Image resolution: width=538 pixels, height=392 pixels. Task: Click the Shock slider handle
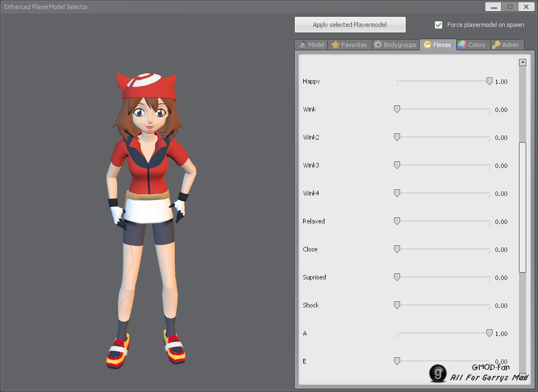(397, 305)
